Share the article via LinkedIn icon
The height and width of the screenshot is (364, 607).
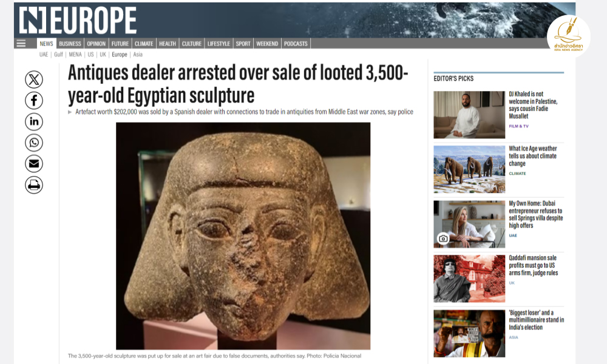(x=34, y=122)
